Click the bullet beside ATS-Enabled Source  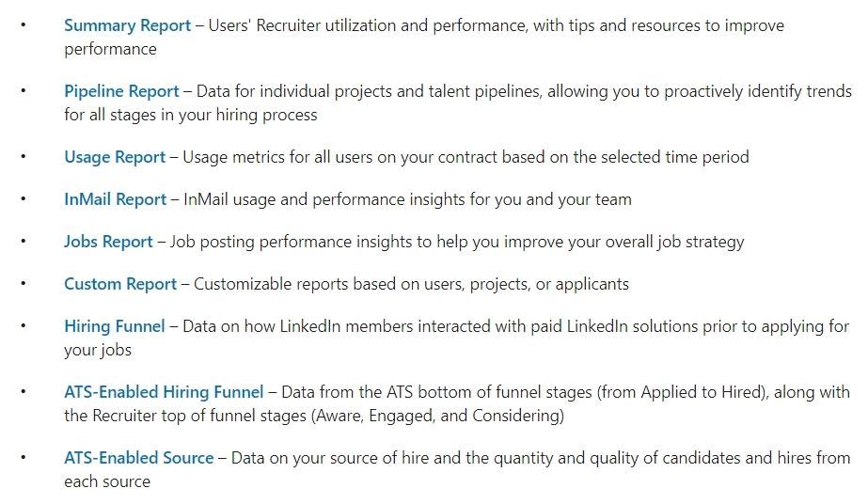coord(24,458)
